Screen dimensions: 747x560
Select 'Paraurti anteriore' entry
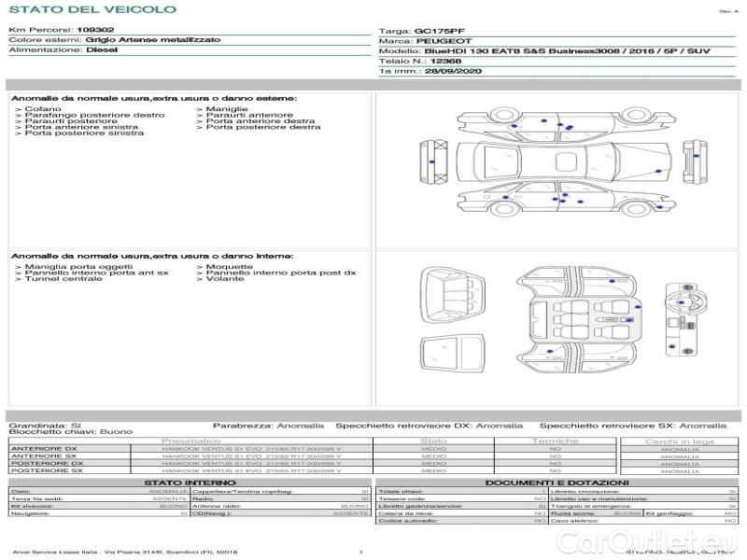pos(249,115)
